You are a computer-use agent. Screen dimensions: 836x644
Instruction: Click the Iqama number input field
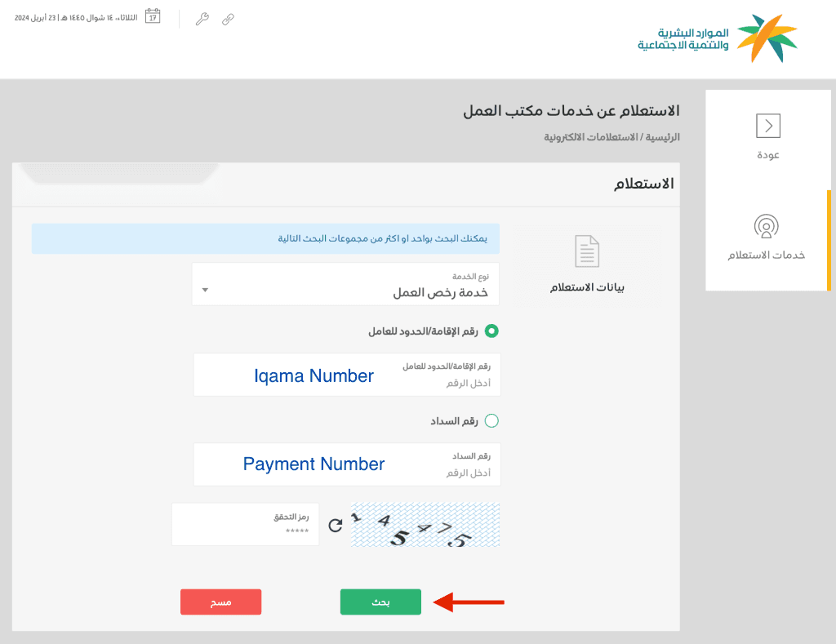(347, 375)
